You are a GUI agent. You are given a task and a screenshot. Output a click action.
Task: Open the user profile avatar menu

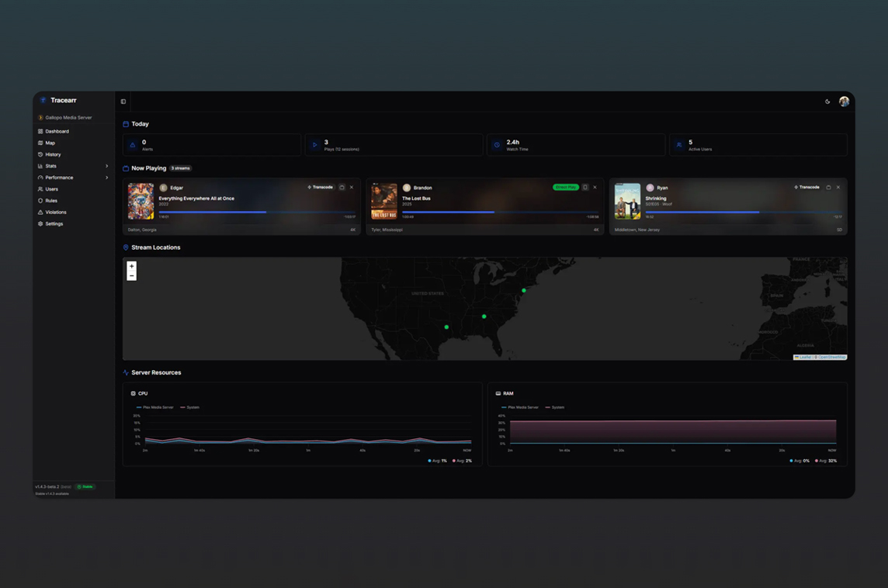pos(844,102)
